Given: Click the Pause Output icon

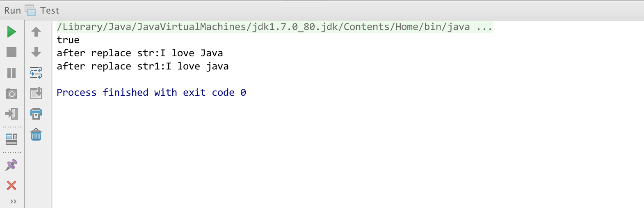Looking at the screenshot, I should tap(11, 73).
